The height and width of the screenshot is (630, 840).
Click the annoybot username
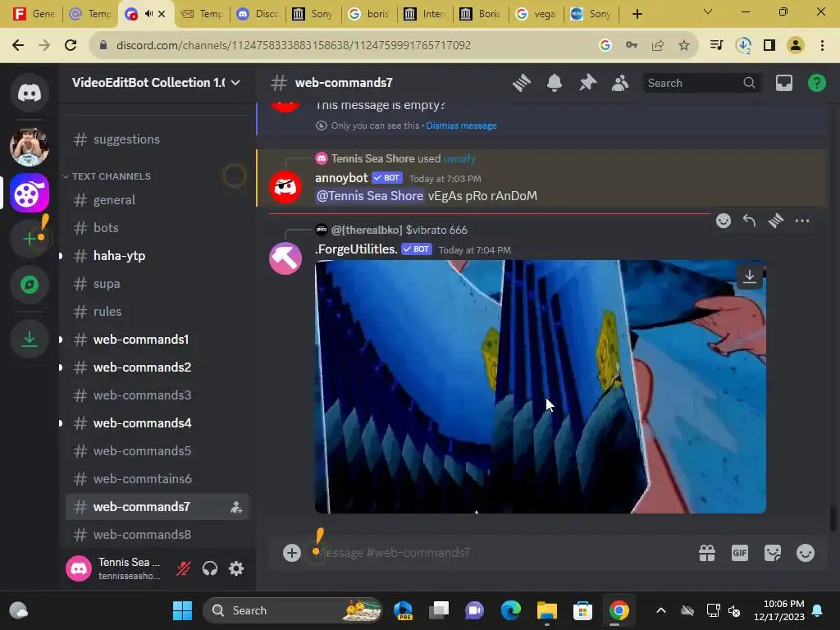coord(341,178)
